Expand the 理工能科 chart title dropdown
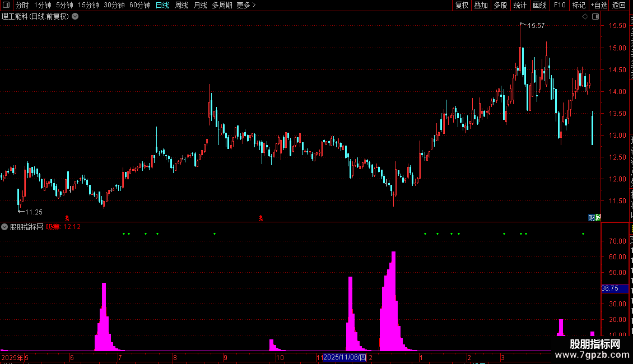Viewport: 633px width, 364px height. pos(75,17)
